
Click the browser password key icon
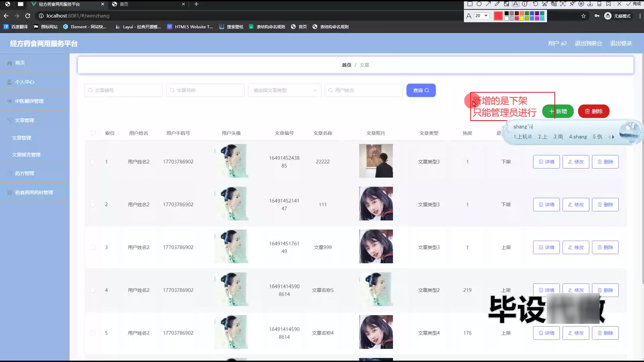pyautogui.click(x=597, y=15)
